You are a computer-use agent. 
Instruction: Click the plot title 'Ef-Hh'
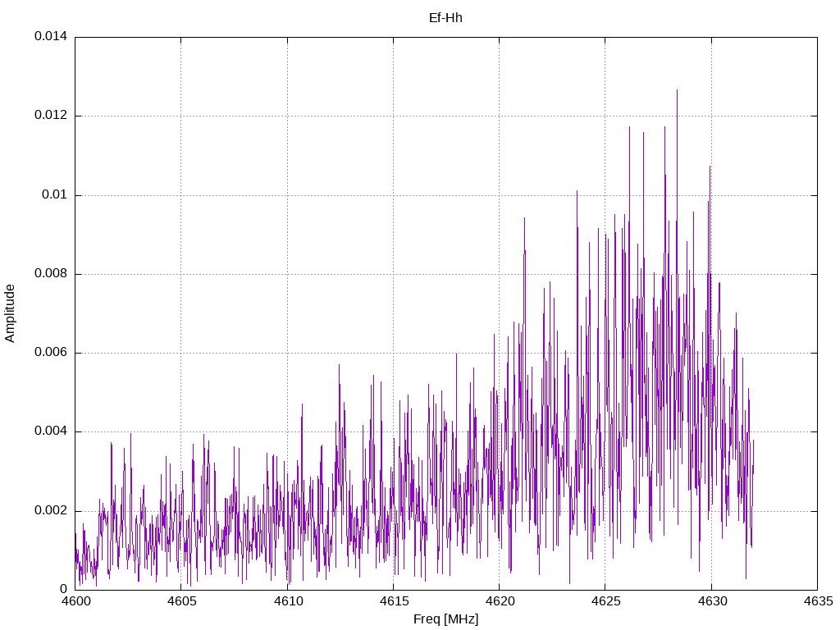pyautogui.click(x=445, y=18)
